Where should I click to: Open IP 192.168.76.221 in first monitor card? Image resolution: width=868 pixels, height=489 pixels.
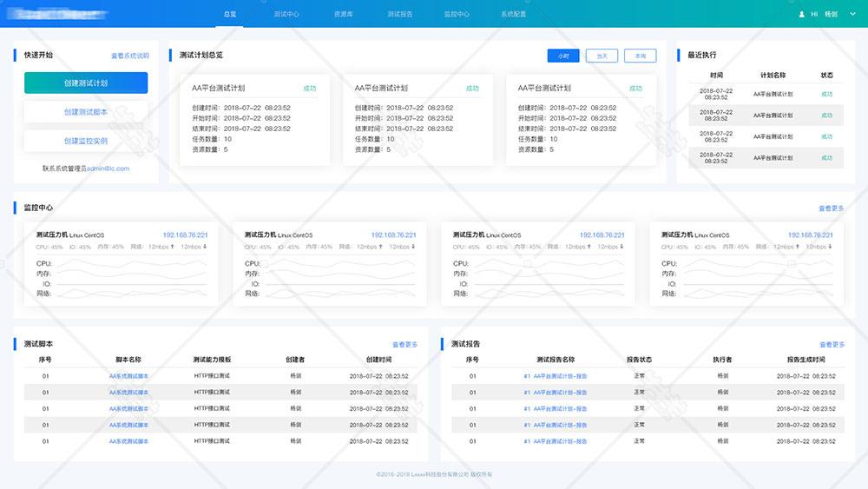pos(185,235)
